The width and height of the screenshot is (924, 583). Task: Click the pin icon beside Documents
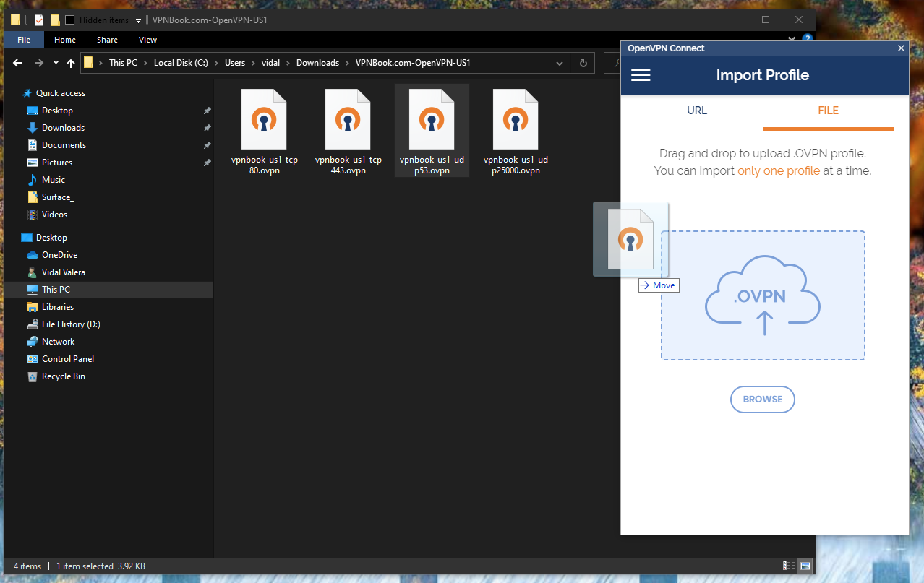pos(207,145)
